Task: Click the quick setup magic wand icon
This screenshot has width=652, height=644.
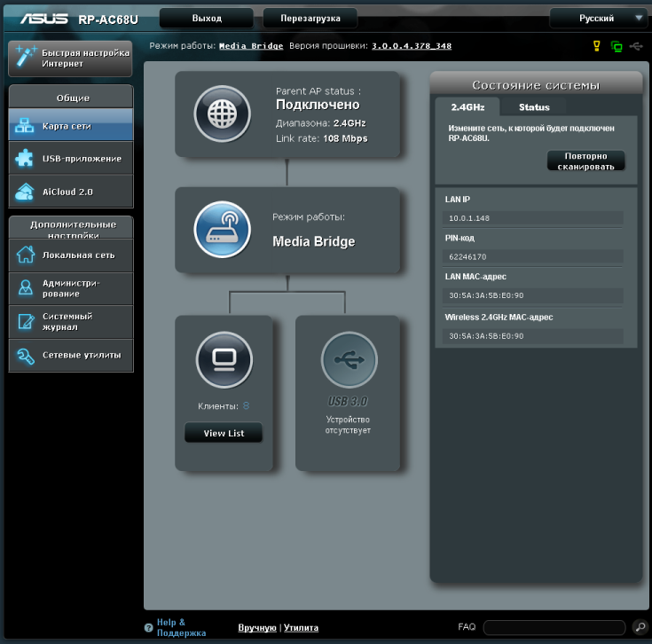Action: 26,57
